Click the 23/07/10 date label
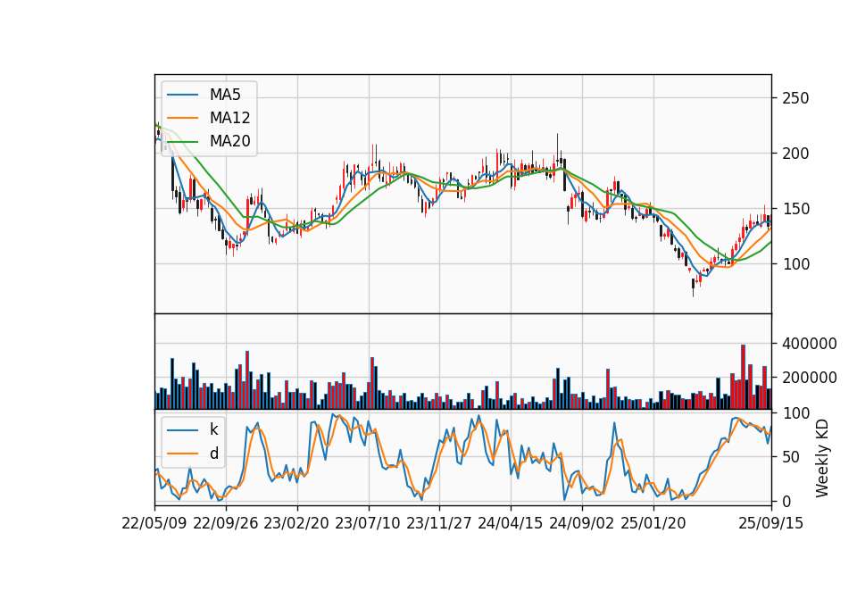The width and height of the screenshot is (857, 616). (x=368, y=523)
